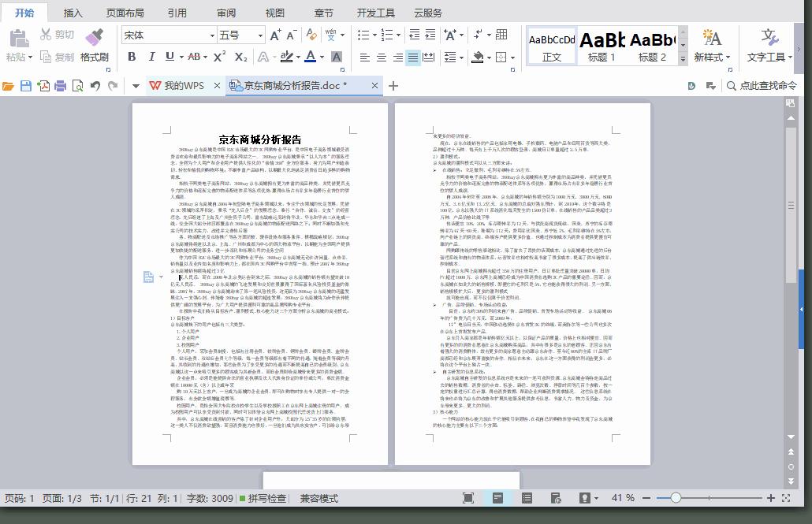This screenshot has width=812, height=524.
Task: Click the Undo arrow
Action: [x=95, y=85]
